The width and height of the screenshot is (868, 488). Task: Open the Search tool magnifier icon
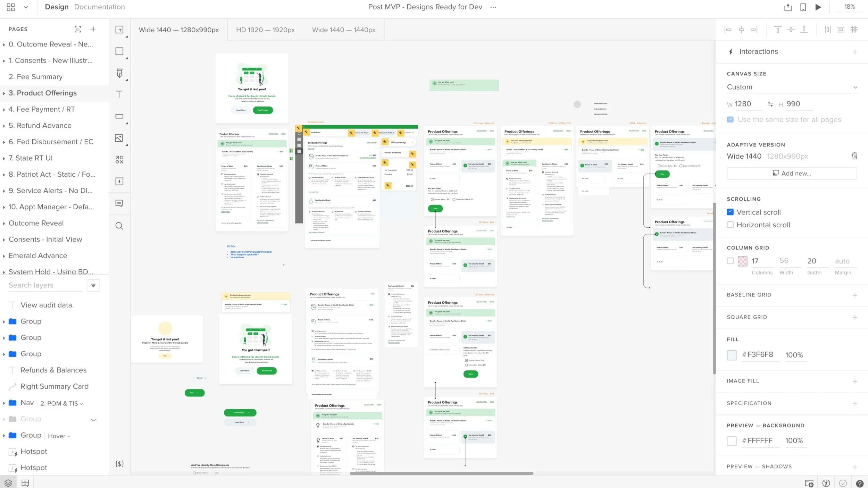119,226
